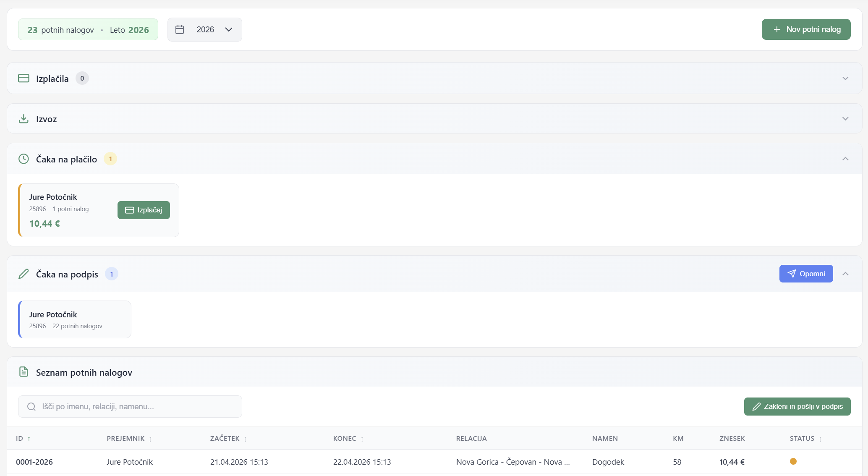
Task: Create a new travel order with Nov potni nalog
Action: pyautogui.click(x=806, y=29)
